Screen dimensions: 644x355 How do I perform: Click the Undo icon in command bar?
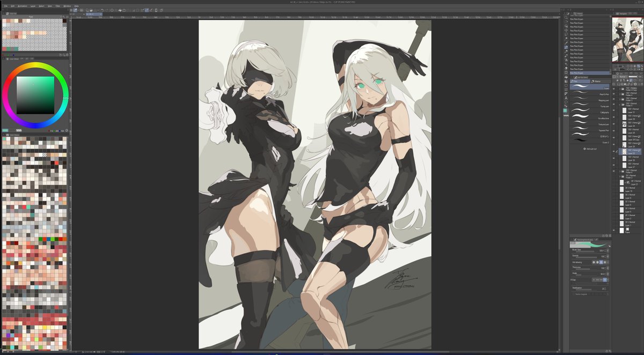[x=103, y=10]
